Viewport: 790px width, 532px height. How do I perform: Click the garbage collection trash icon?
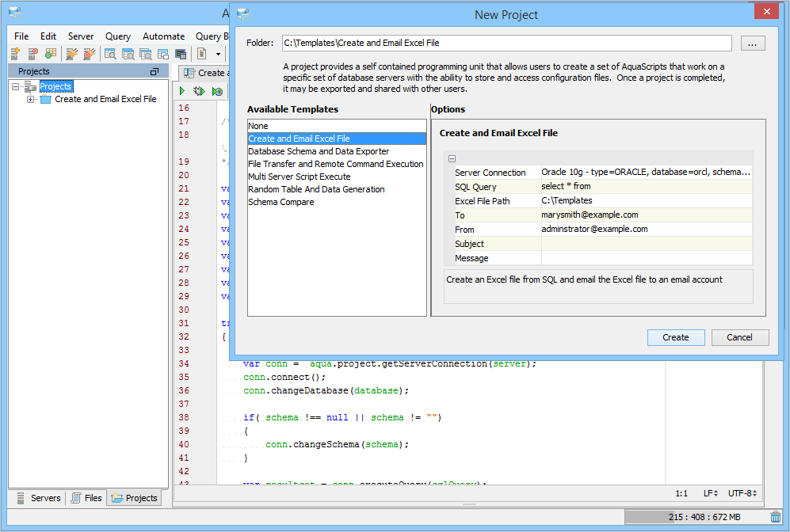775,517
